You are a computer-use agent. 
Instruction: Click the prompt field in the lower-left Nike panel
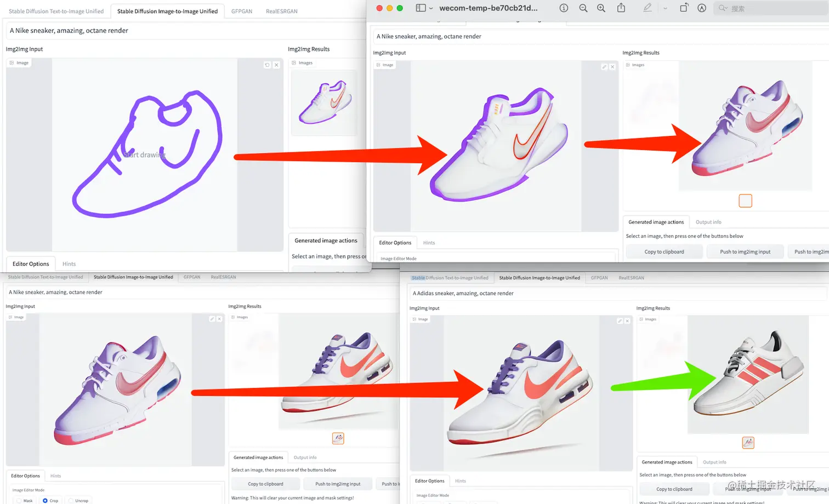pyautogui.click(x=202, y=293)
